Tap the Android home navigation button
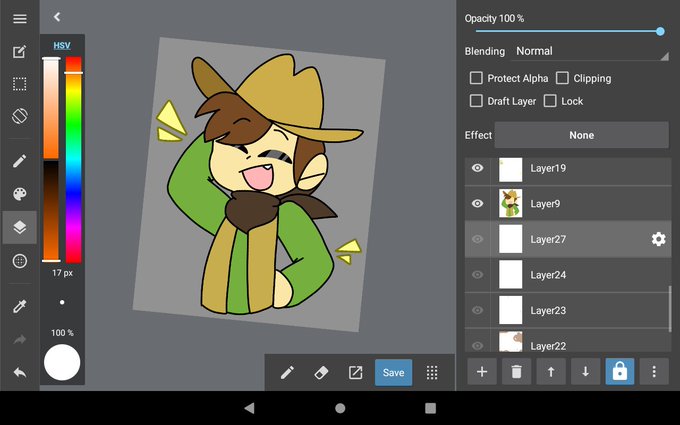The width and height of the screenshot is (680, 425). coord(340,408)
